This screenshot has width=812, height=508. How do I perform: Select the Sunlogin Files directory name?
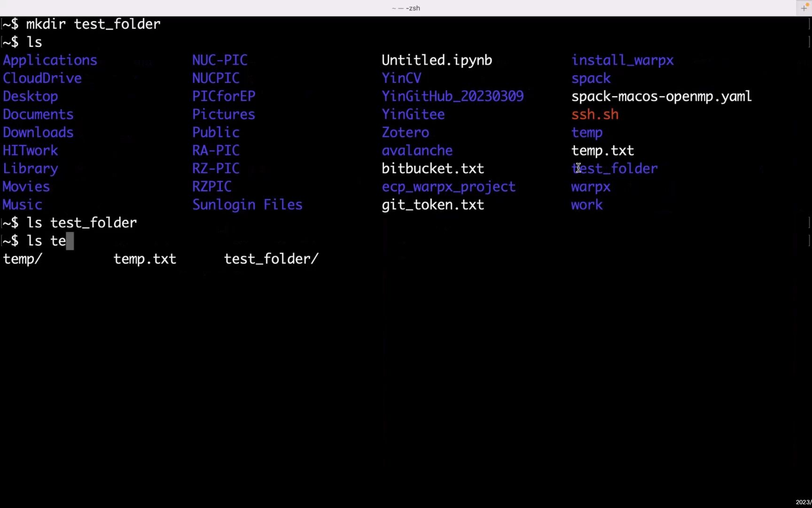point(247,205)
